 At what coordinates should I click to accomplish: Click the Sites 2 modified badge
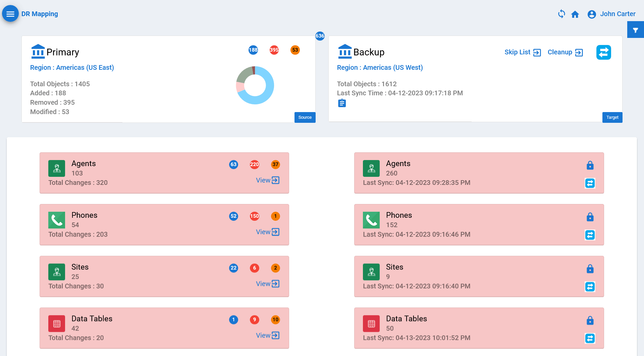(275, 268)
